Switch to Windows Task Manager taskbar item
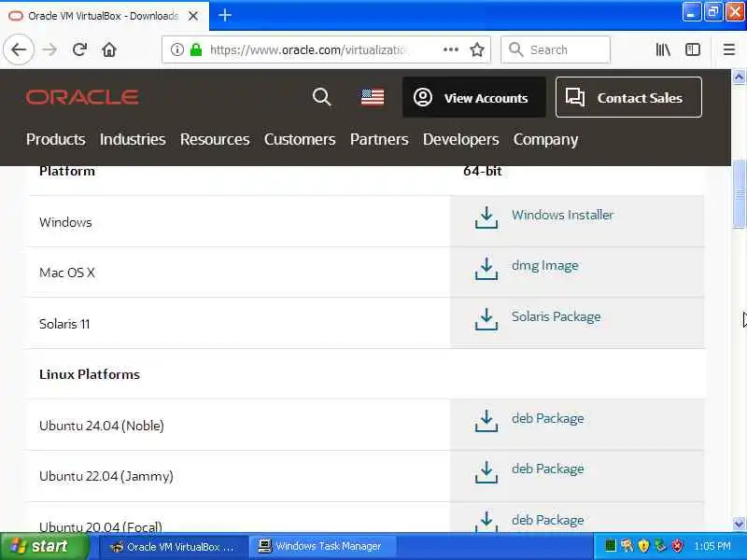This screenshot has width=747, height=560. click(323, 546)
